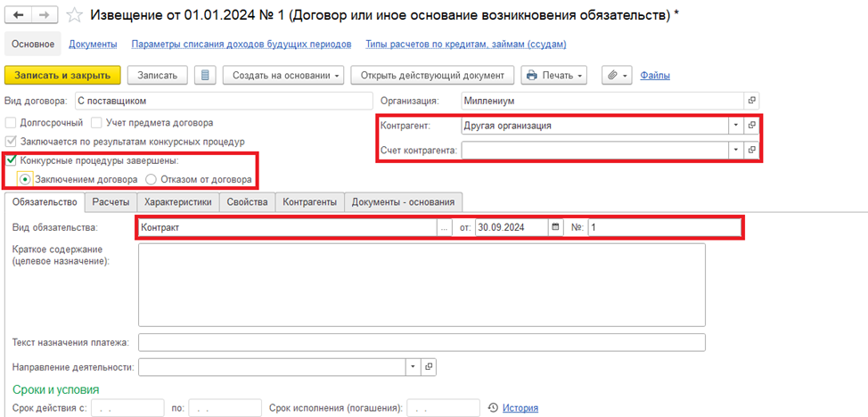The image size is (868, 417).
Task: Open the Организация field link icon
Action: coord(751,101)
